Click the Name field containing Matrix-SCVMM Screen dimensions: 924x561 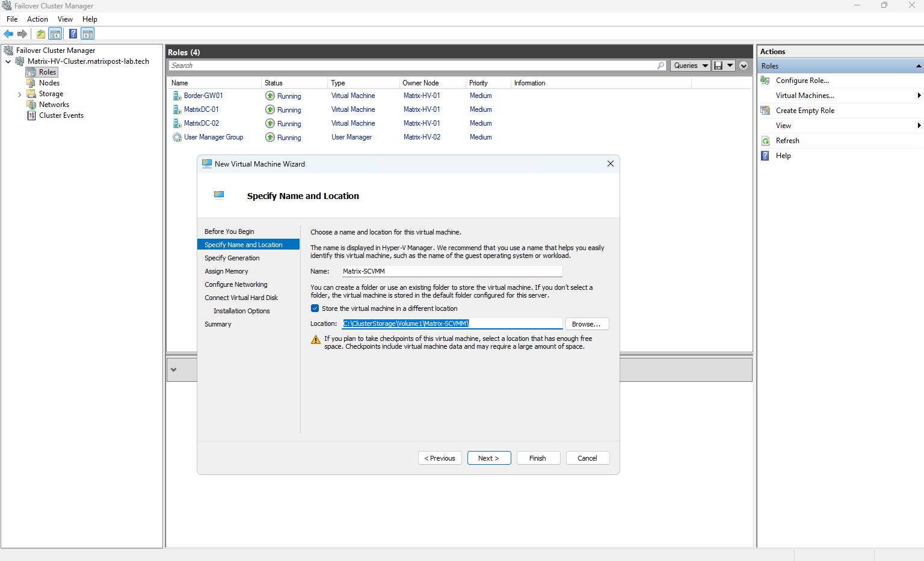pyautogui.click(x=452, y=271)
